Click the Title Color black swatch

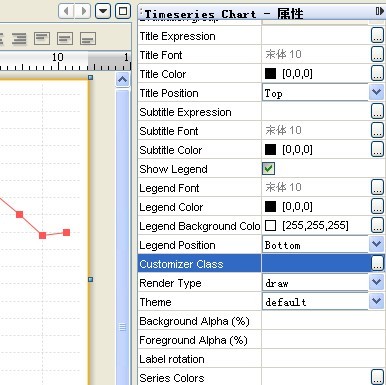270,73
